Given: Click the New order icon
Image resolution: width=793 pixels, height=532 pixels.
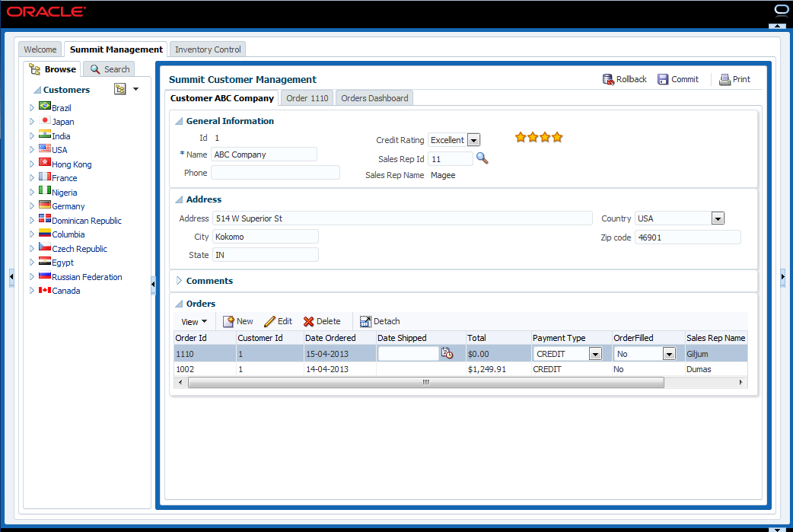Looking at the screenshot, I should [x=228, y=321].
